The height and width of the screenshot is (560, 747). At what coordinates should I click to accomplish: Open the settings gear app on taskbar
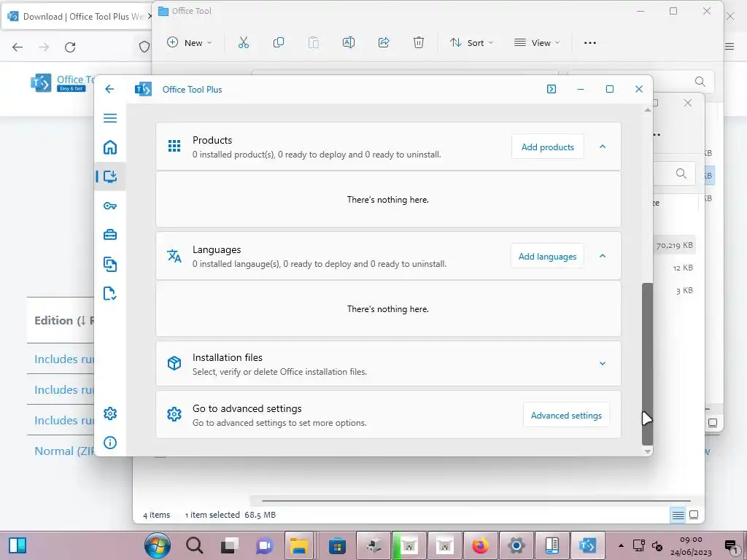tap(516, 545)
